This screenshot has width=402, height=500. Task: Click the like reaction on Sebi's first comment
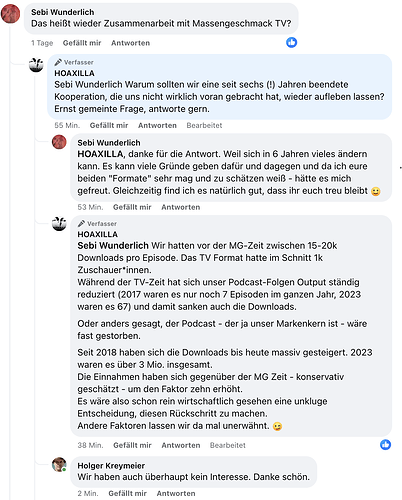click(x=291, y=42)
